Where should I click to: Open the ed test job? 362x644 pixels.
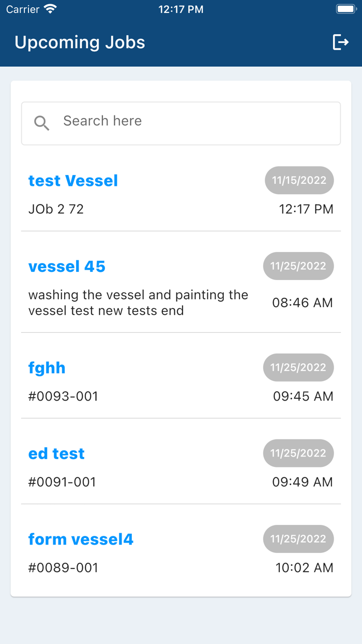(x=56, y=453)
